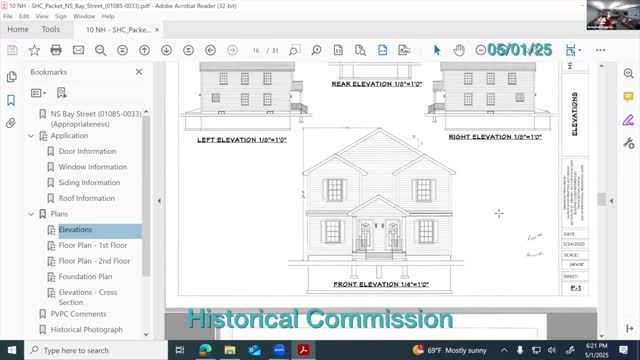Select the Roof Information bookmark

click(87, 198)
